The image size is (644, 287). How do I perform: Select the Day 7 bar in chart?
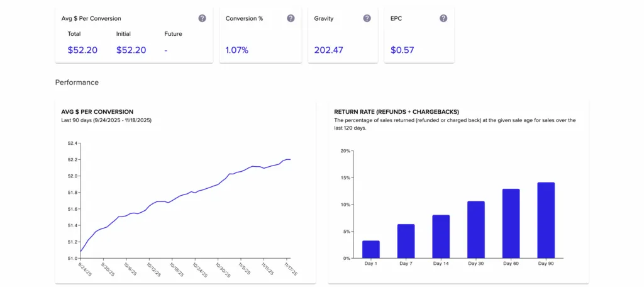tap(406, 241)
